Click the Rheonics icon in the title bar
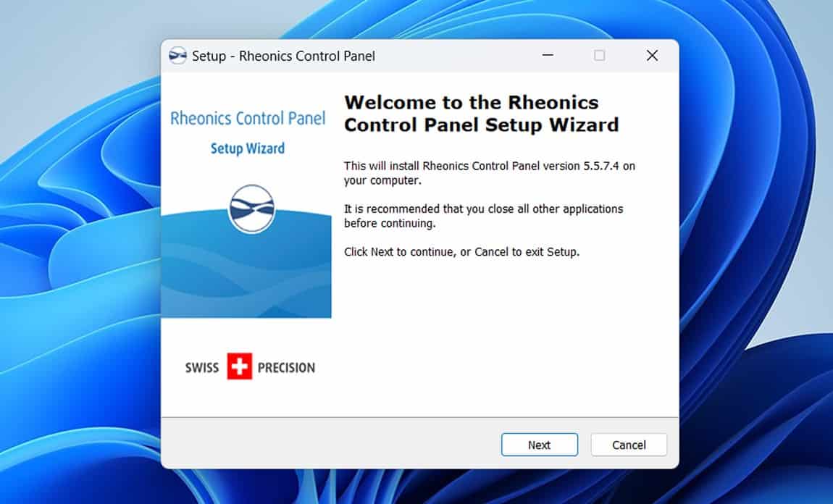 click(177, 56)
